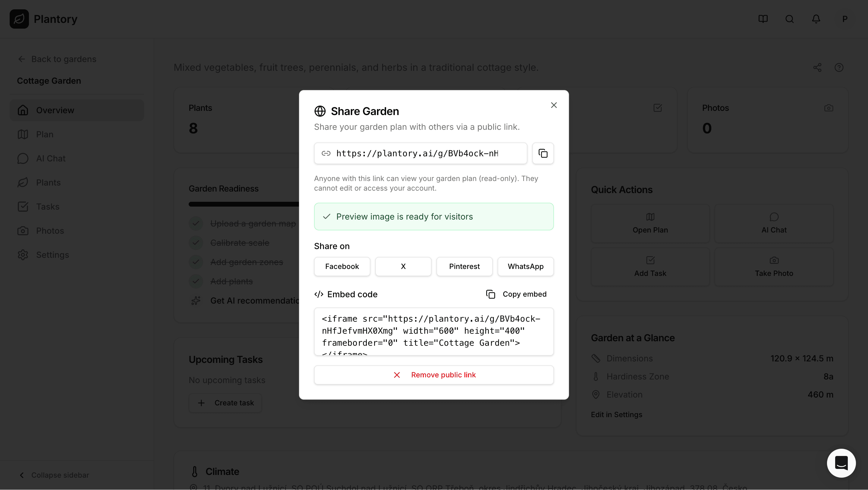
Task: Click the Garden Readiness progress bar
Action: [243, 204]
